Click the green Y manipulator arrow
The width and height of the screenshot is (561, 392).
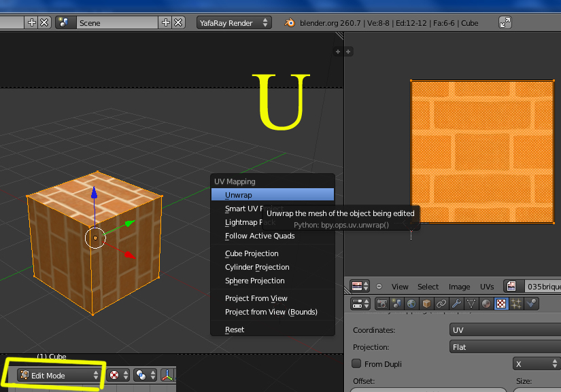(130, 224)
